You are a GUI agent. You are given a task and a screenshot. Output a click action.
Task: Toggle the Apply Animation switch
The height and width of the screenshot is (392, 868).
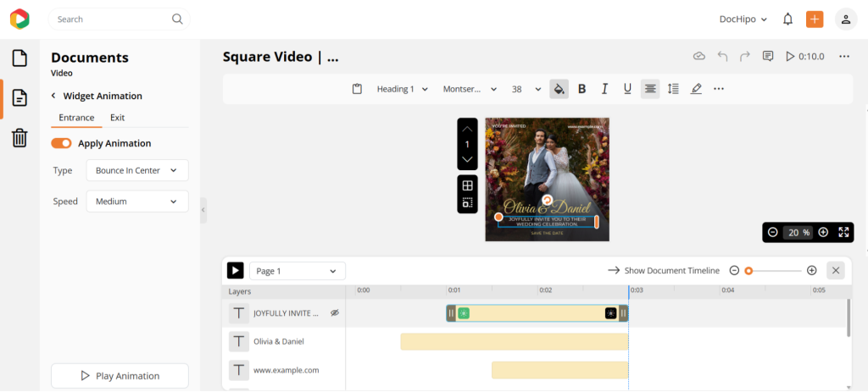point(61,143)
